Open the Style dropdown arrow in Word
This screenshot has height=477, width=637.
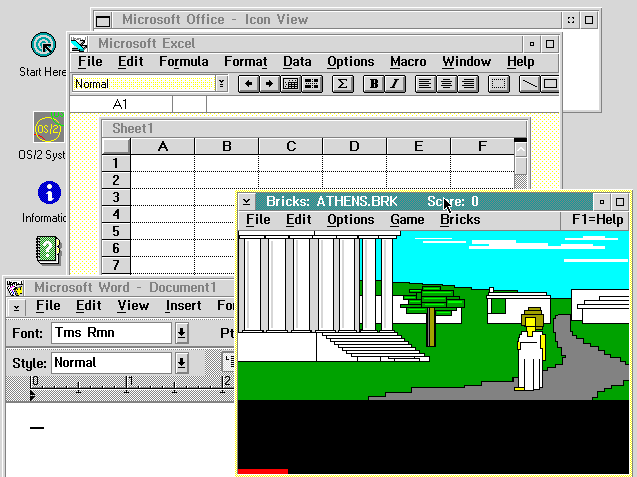click(x=181, y=363)
